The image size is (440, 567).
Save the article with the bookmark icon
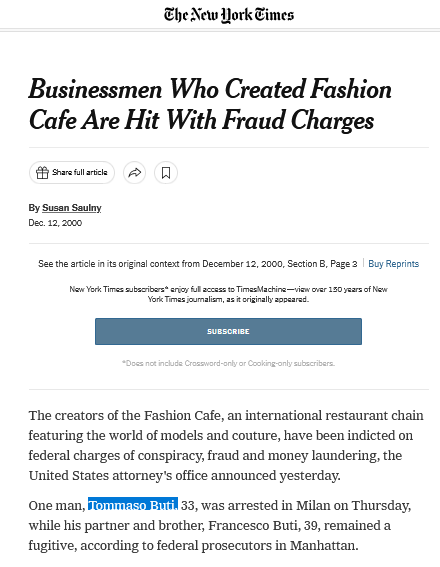coord(166,172)
